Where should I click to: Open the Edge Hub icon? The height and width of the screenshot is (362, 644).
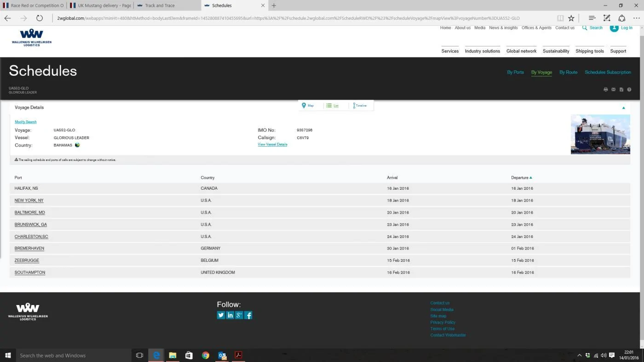(592, 18)
